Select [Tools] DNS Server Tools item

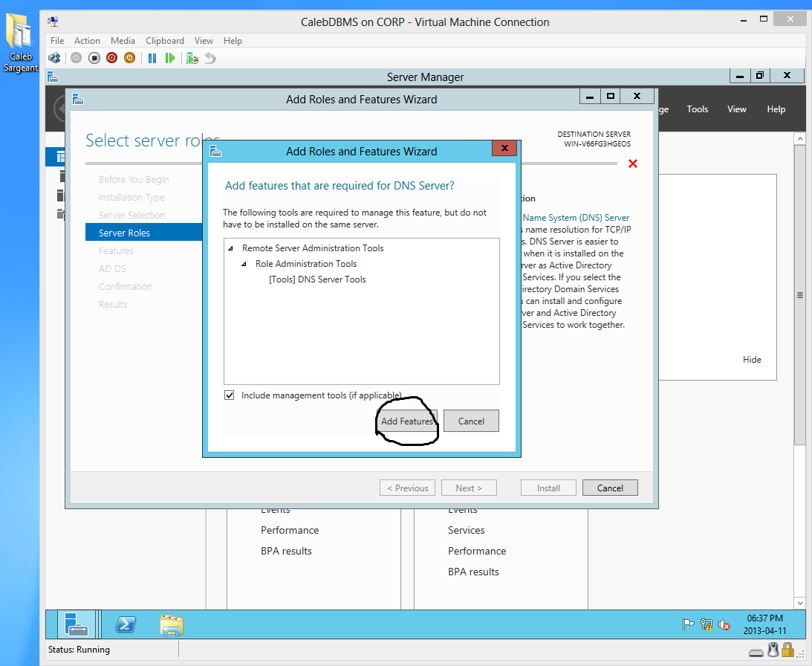(x=317, y=279)
